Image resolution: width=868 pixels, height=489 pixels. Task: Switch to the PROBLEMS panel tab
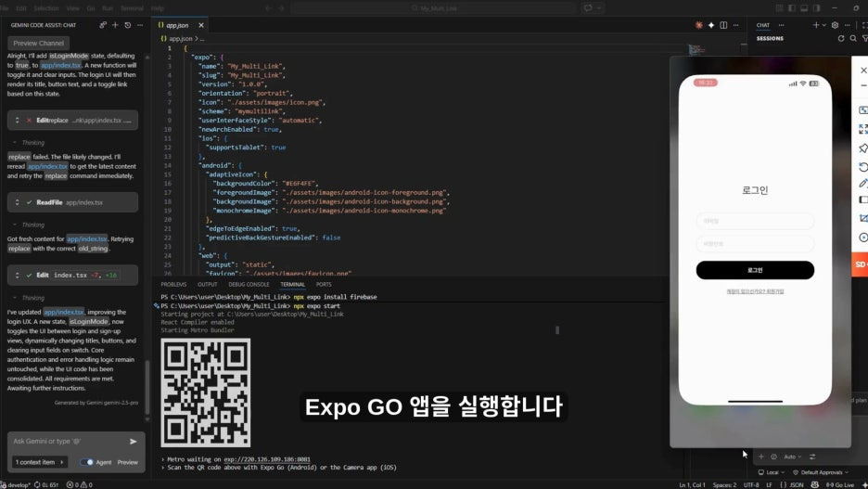point(173,285)
